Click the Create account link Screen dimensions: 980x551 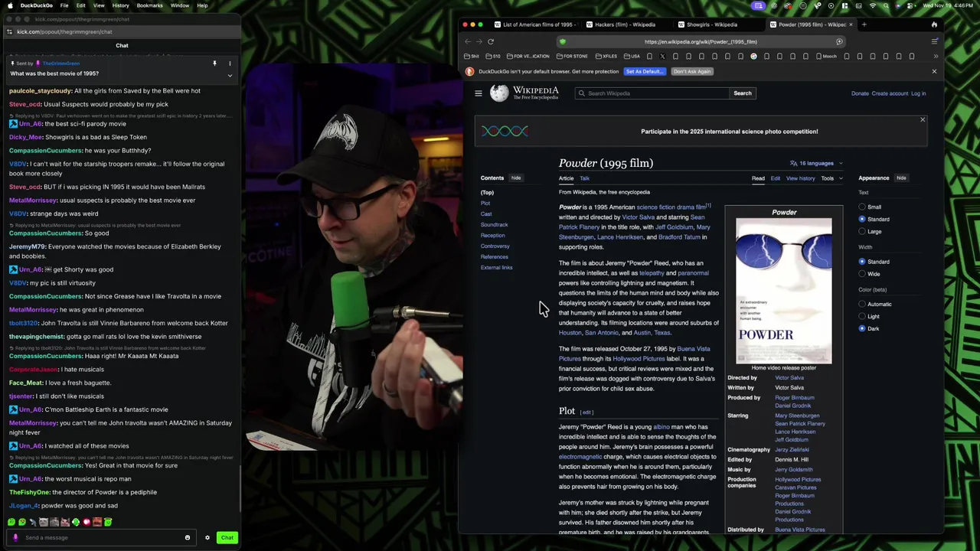tap(890, 93)
